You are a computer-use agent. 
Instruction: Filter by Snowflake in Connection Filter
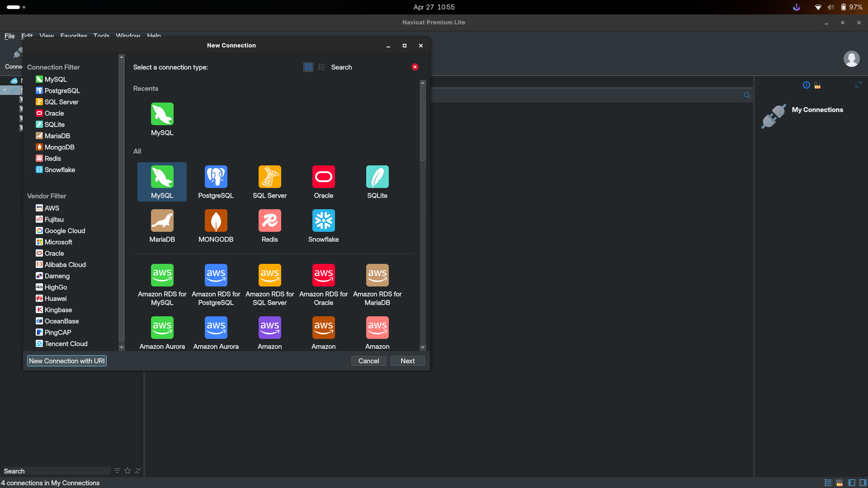[x=55, y=170]
